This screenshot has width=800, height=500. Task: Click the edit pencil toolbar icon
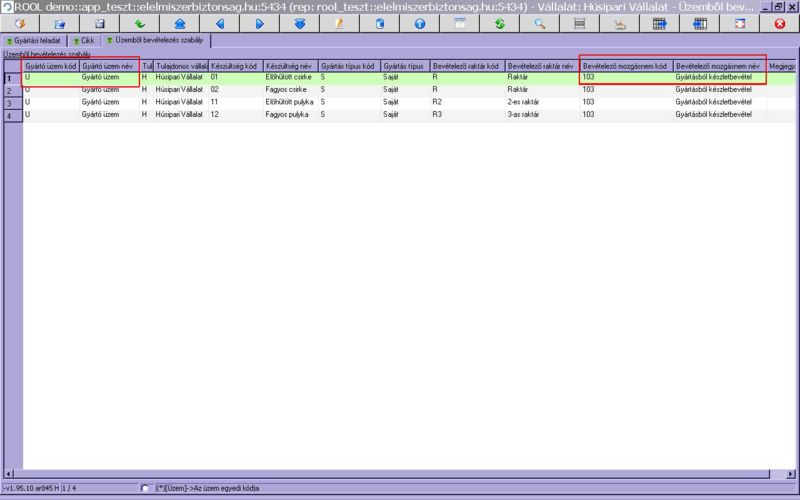coord(339,23)
